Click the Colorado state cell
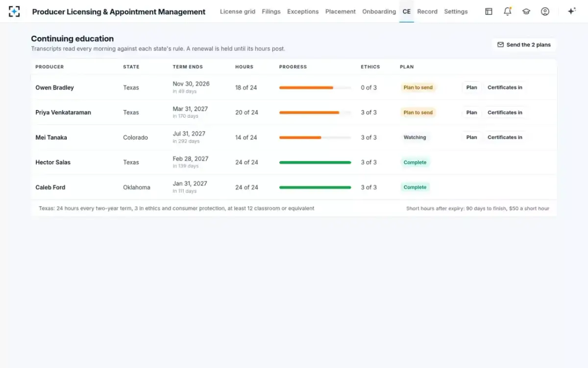This screenshot has height=368, width=588. [x=135, y=137]
